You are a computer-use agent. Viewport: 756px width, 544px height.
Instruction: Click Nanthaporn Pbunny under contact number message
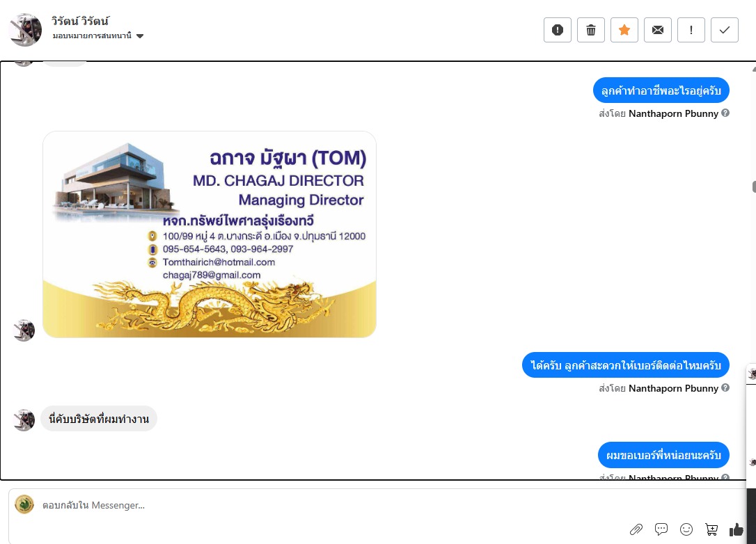tap(673, 388)
